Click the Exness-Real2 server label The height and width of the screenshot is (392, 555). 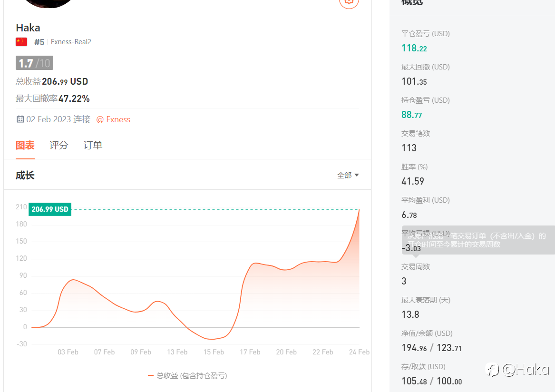[71, 42]
